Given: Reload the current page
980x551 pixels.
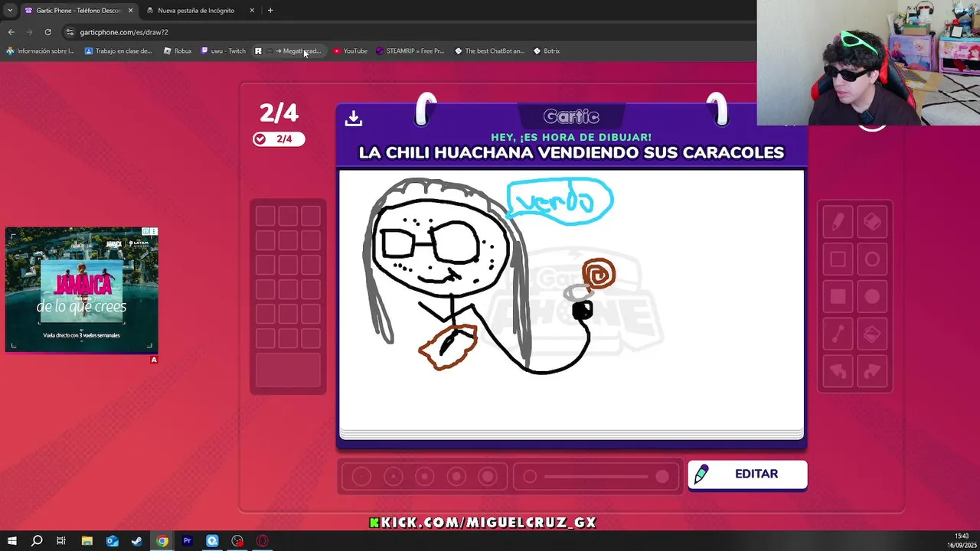Looking at the screenshot, I should pyautogui.click(x=47, y=32).
